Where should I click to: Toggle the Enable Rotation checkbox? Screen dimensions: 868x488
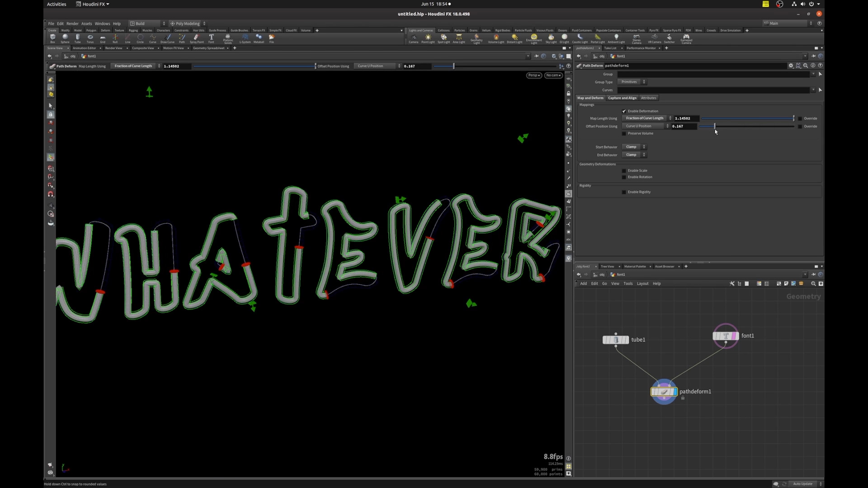(624, 177)
